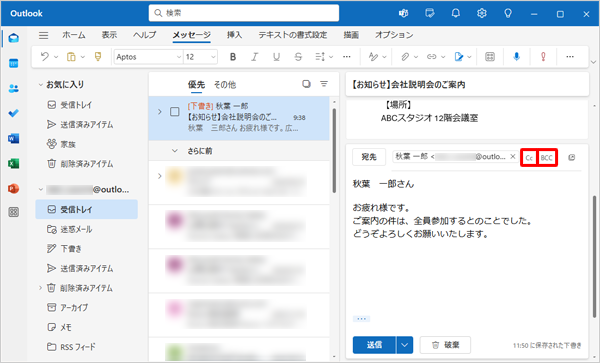Show the Cc field
600x363 pixels.
tap(529, 158)
